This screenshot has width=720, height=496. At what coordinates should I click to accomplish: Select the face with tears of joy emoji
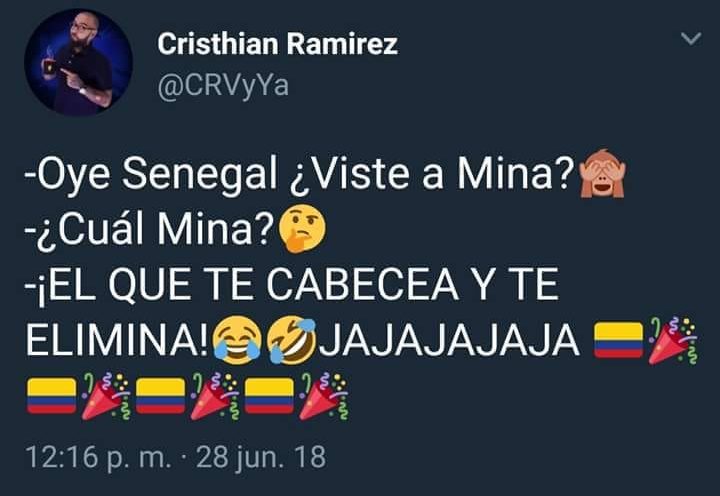(x=237, y=340)
